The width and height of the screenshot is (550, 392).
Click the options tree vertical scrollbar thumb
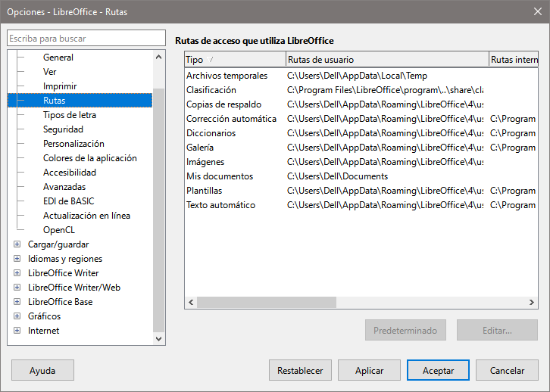pos(158,210)
